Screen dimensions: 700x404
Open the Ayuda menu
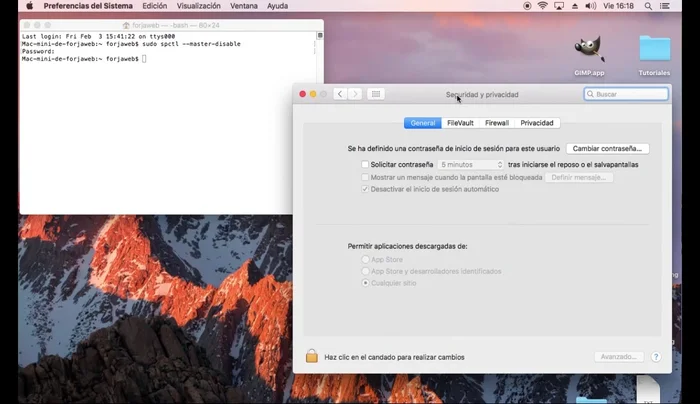277,6
